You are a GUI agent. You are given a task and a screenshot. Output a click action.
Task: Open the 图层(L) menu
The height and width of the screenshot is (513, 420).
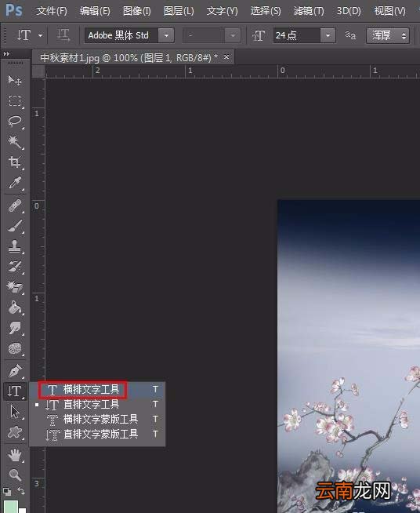179,11
